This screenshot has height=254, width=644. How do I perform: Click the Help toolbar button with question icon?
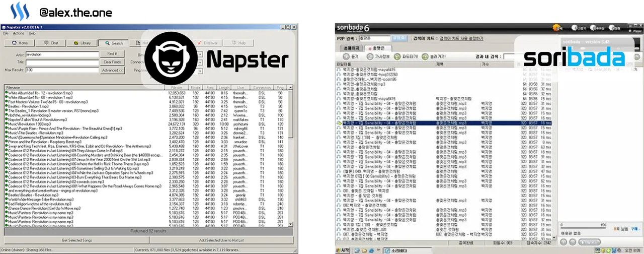238,43
